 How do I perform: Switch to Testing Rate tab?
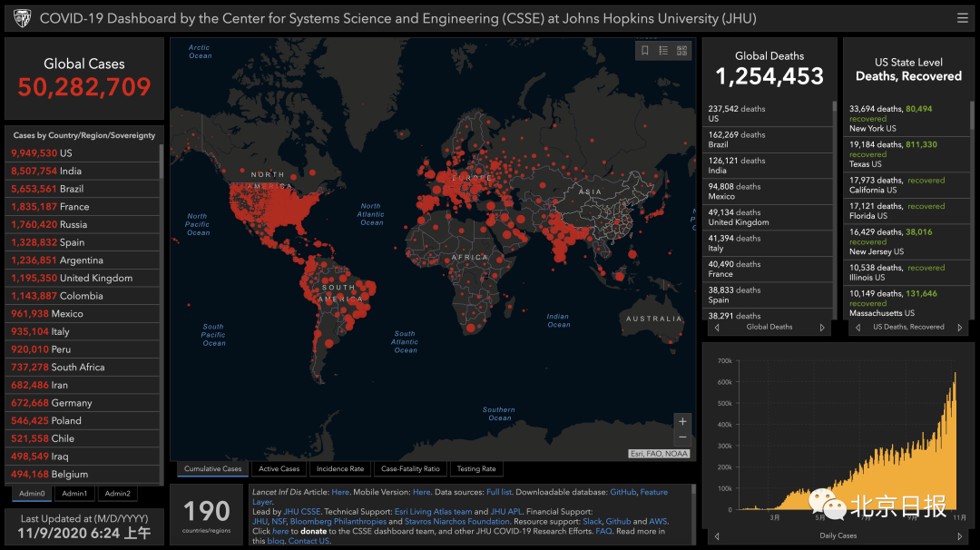(x=476, y=468)
